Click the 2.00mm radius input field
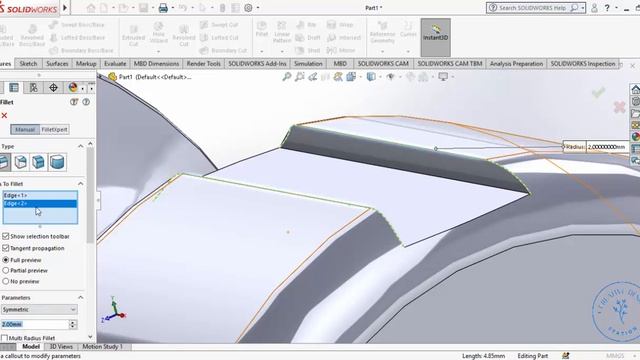This screenshot has height=360, width=640. [x=35, y=324]
